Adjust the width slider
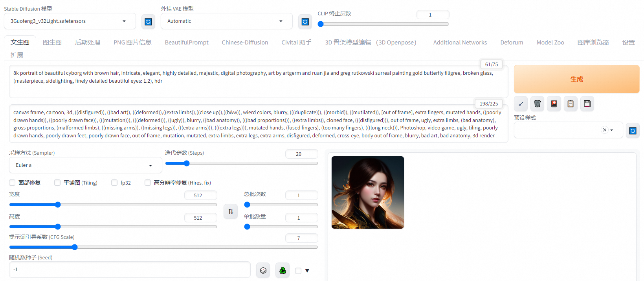 tap(113, 205)
